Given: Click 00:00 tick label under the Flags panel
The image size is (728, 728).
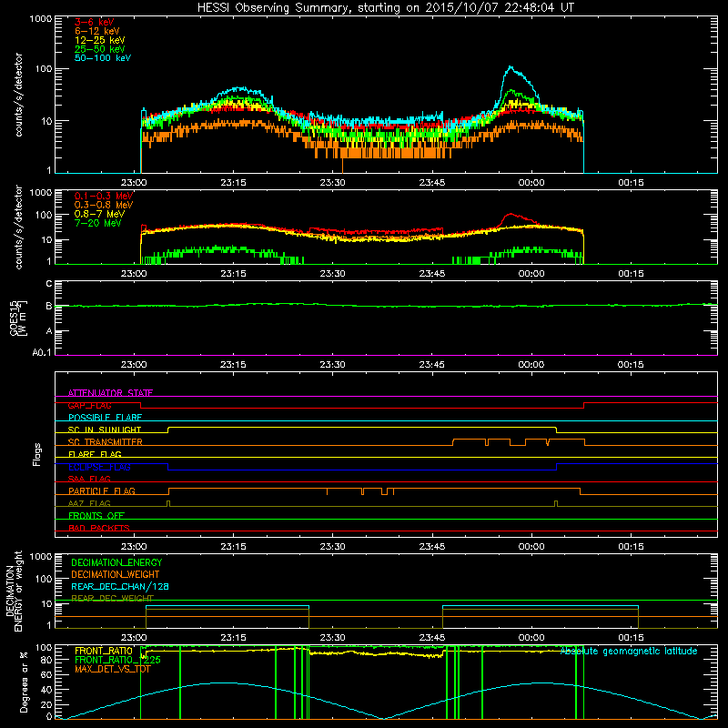Looking at the screenshot, I should 531,547.
